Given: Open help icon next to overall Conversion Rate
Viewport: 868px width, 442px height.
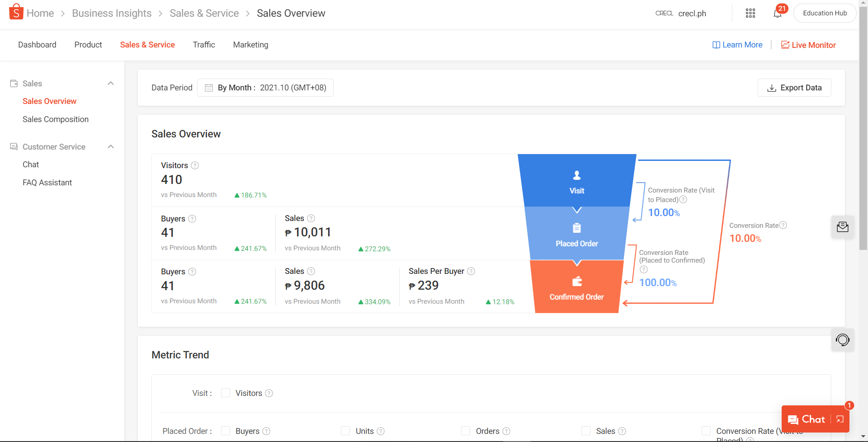Looking at the screenshot, I should click(x=783, y=225).
